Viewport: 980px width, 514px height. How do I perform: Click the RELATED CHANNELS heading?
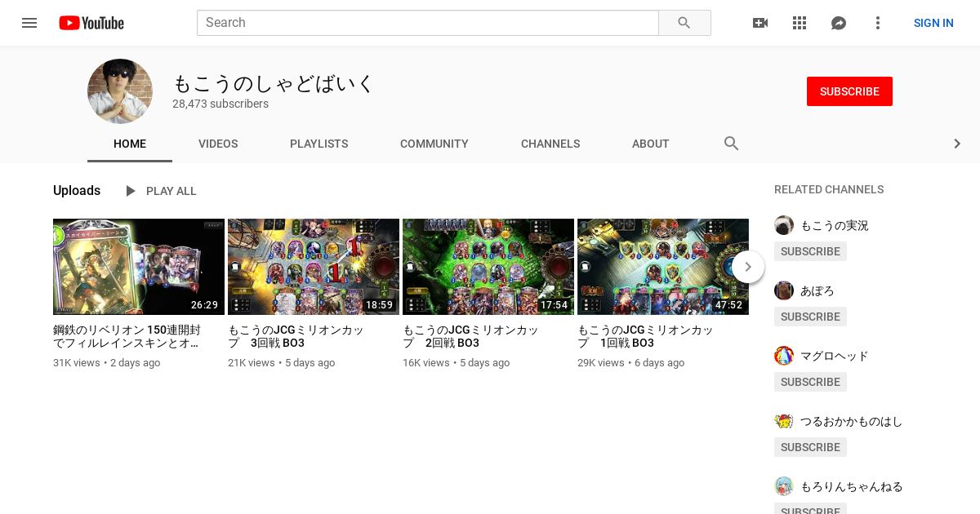829,189
